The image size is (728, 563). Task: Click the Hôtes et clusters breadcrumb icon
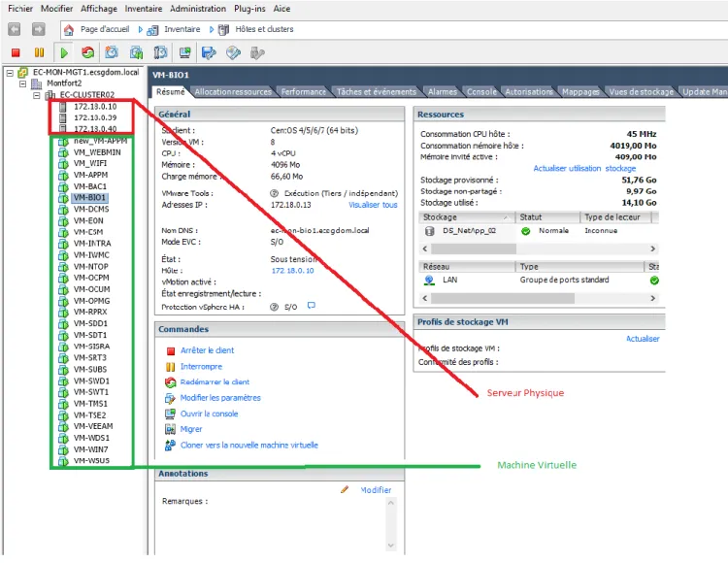(224, 30)
